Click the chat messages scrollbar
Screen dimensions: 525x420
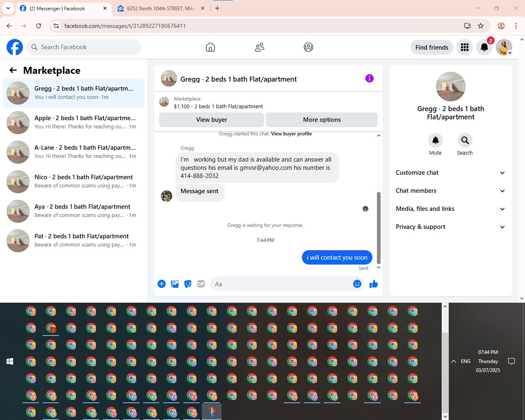pos(379,228)
